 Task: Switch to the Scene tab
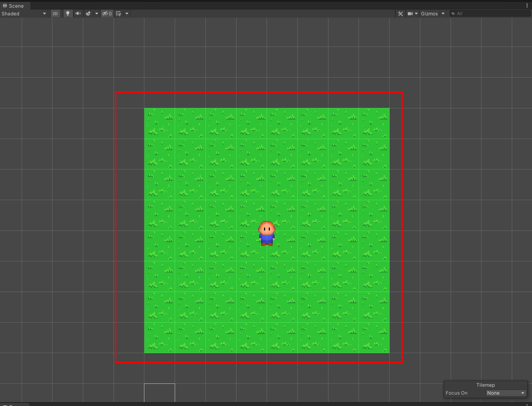13,6
